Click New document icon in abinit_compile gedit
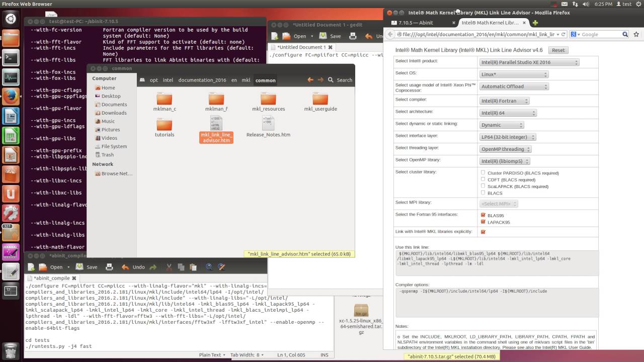The image size is (644, 362). [x=31, y=267]
